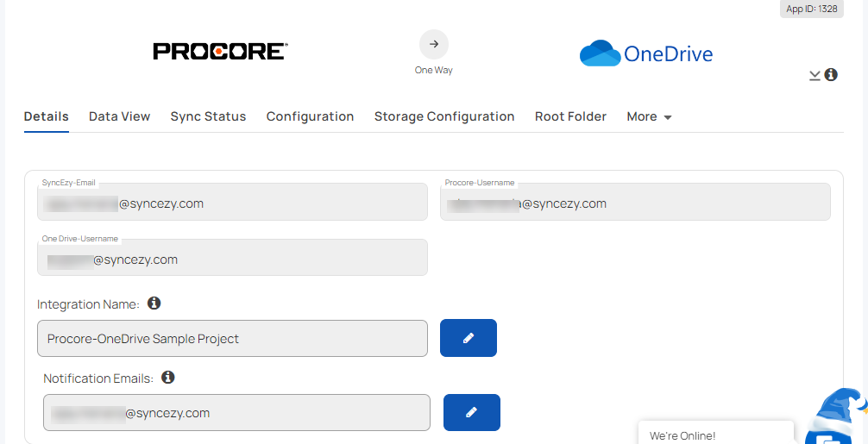Click the App ID: 1328 badge

[x=812, y=9]
